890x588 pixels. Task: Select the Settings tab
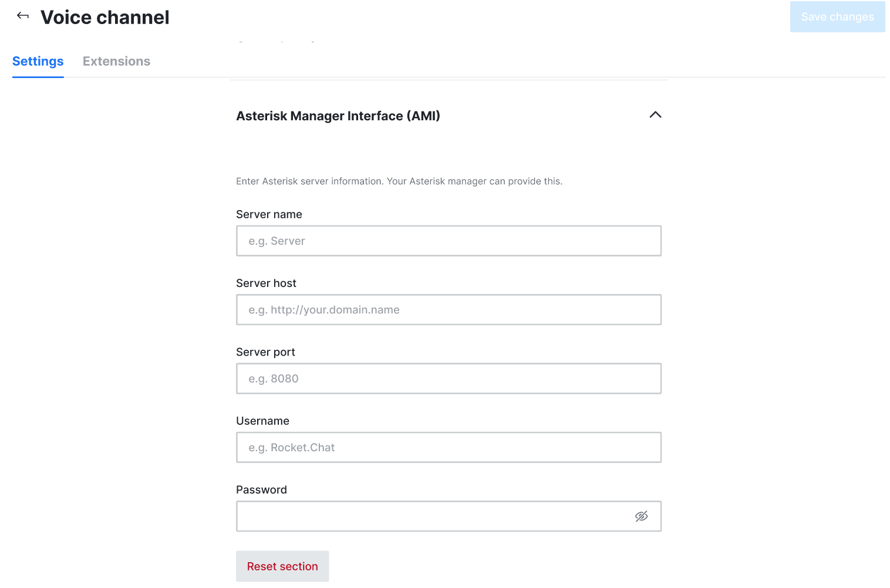click(38, 62)
